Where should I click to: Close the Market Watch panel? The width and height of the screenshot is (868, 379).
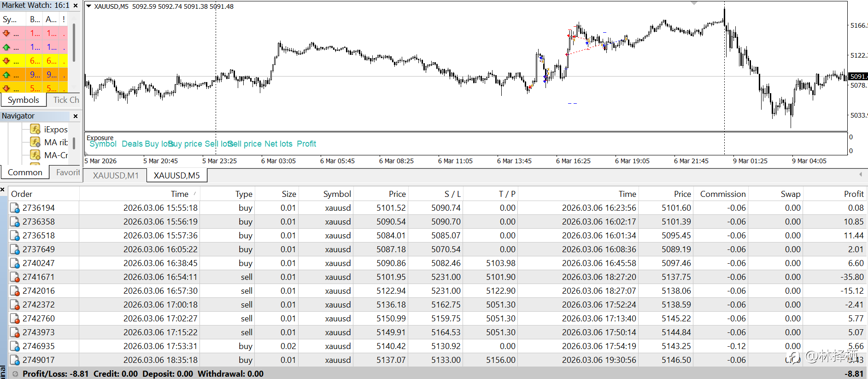pos(76,6)
